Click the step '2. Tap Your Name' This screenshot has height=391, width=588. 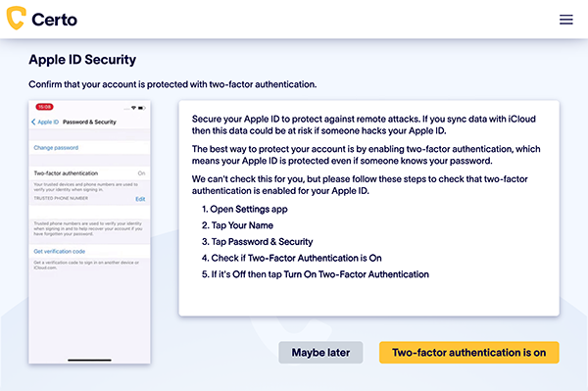pos(237,225)
